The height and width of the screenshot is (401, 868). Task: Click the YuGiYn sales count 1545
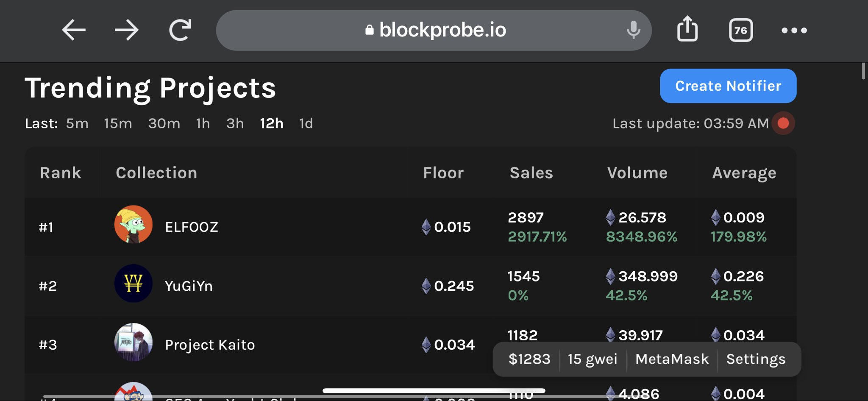pos(524,276)
